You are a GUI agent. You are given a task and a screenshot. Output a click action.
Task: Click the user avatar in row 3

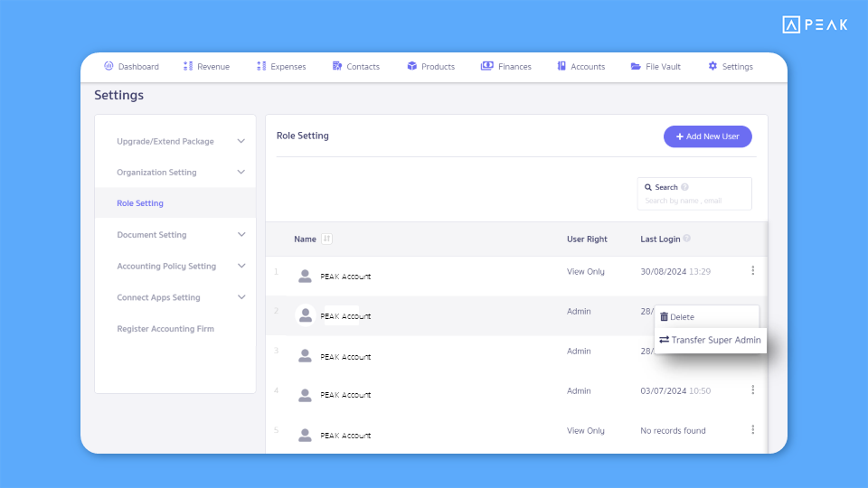305,355
